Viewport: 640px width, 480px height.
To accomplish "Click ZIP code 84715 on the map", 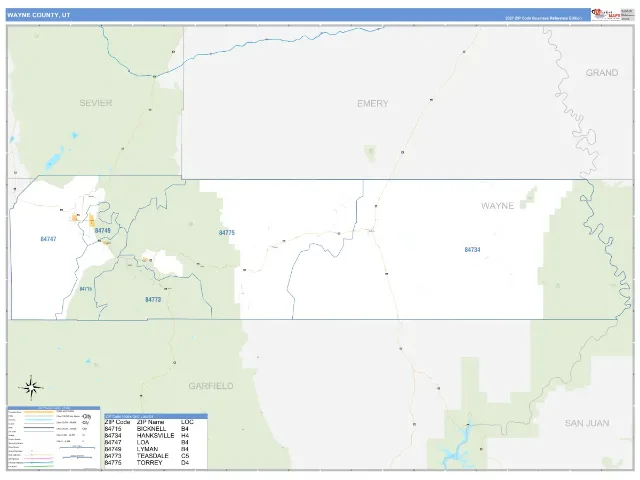I will (x=86, y=289).
